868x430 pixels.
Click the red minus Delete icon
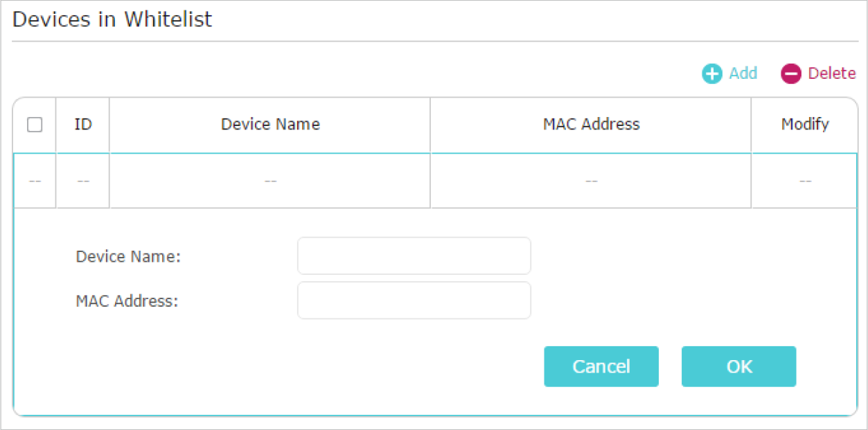point(790,74)
